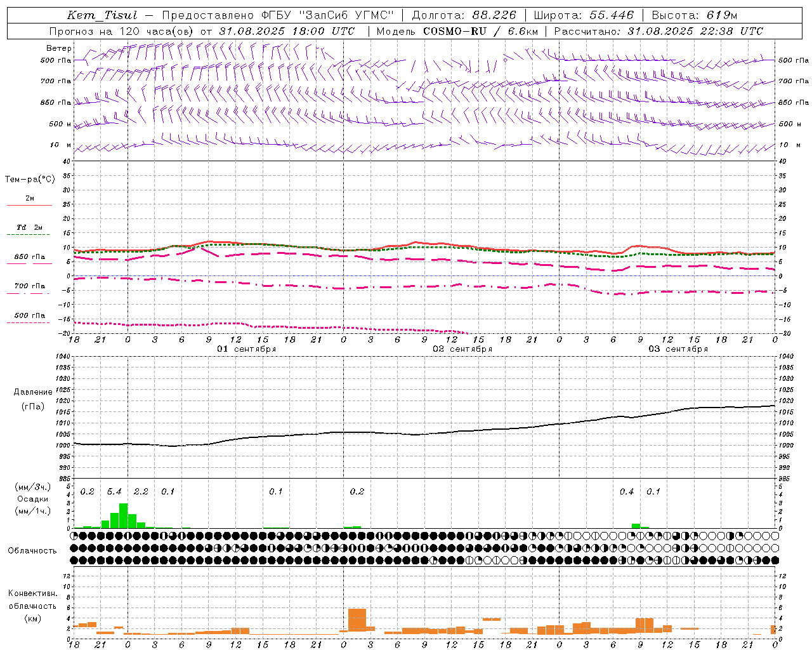The width and height of the screenshot is (812, 650).
Task: Select the 02 сентября date label
Action: (462, 349)
